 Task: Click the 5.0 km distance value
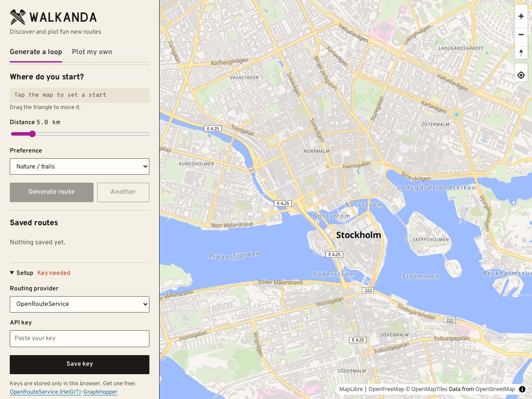point(48,122)
